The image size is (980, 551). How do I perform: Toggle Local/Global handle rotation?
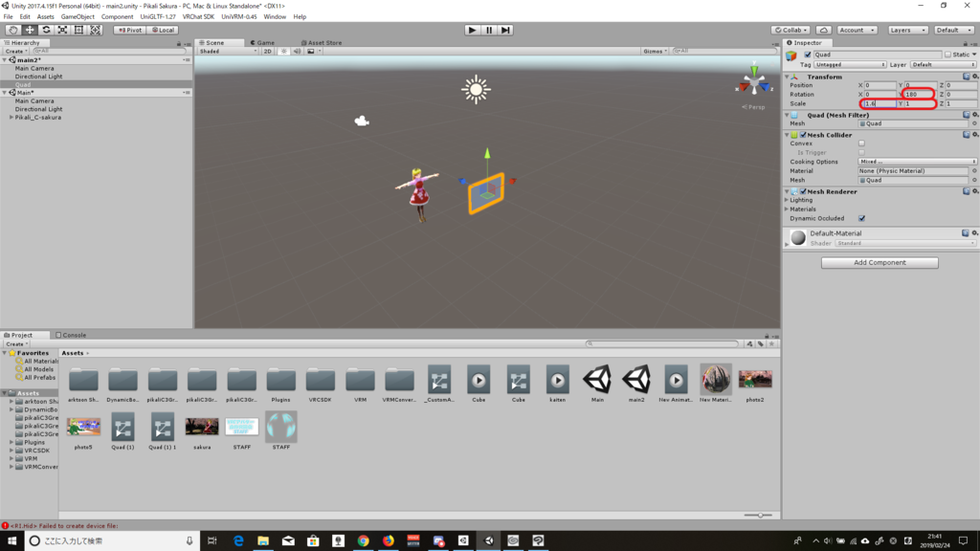click(163, 30)
